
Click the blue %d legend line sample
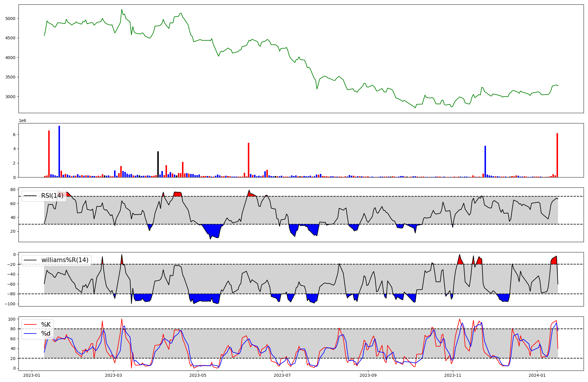[30, 334]
